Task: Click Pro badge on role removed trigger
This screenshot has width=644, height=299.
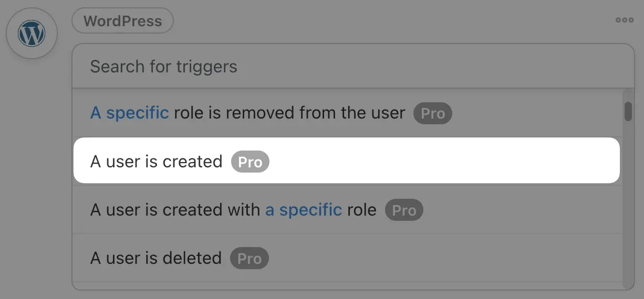Action: (433, 113)
